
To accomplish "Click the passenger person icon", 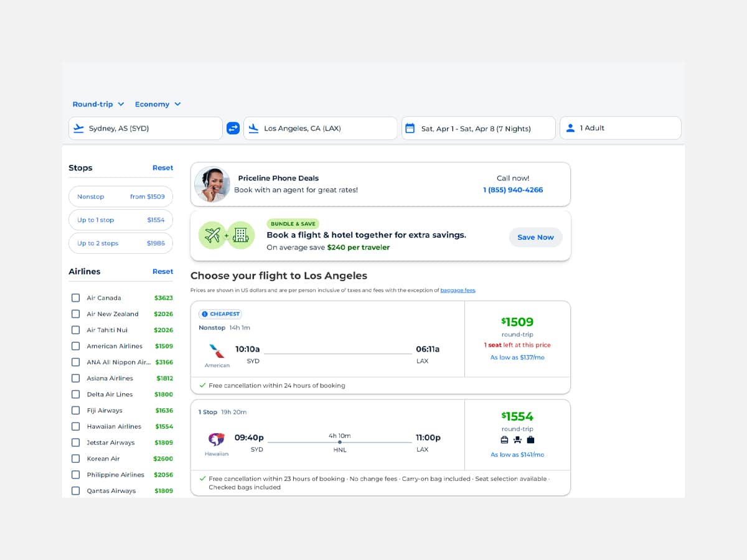I will point(570,128).
